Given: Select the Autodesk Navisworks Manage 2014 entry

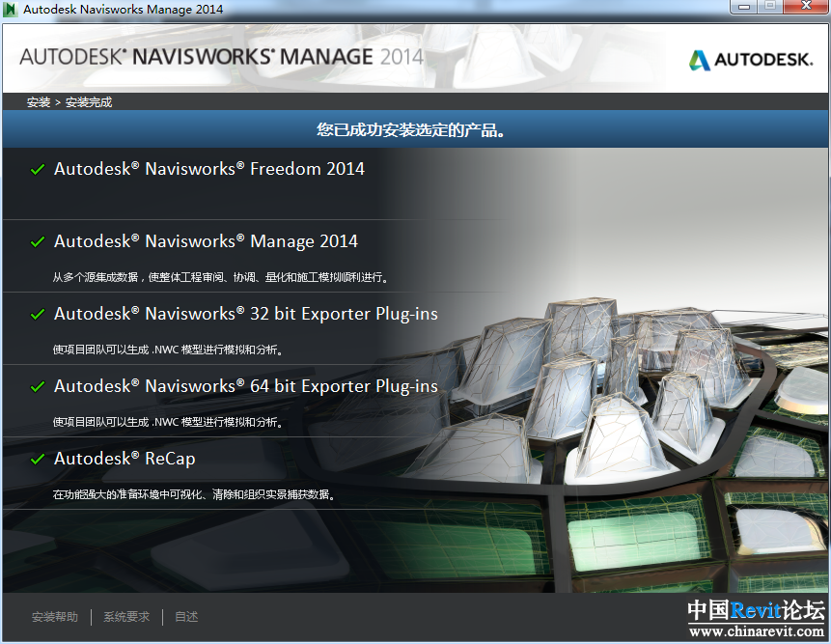Looking at the screenshot, I should click(206, 241).
